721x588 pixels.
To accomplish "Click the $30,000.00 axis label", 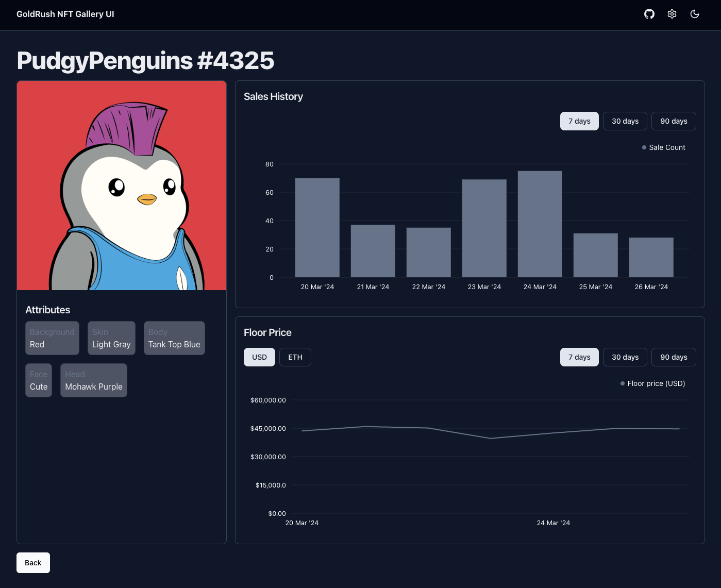I will tap(268, 457).
